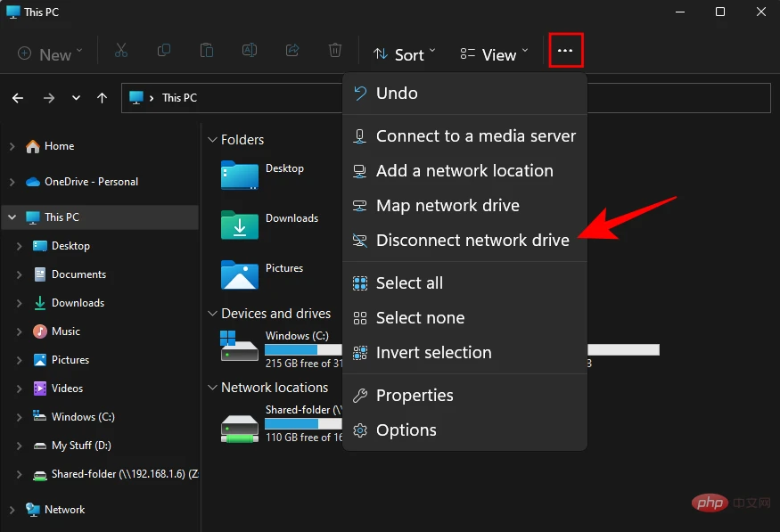Collapse the Devices and drives group
The height and width of the screenshot is (532, 780).
click(x=212, y=314)
